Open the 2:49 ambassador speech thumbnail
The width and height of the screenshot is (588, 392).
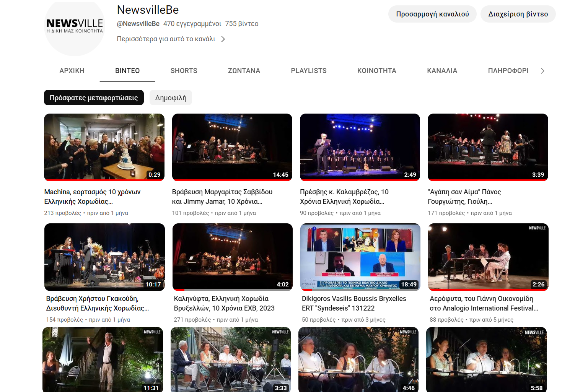360,147
